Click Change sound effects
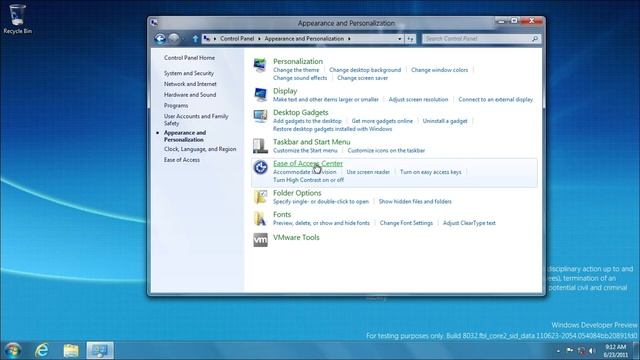The image size is (640, 360). click(300, 78)
